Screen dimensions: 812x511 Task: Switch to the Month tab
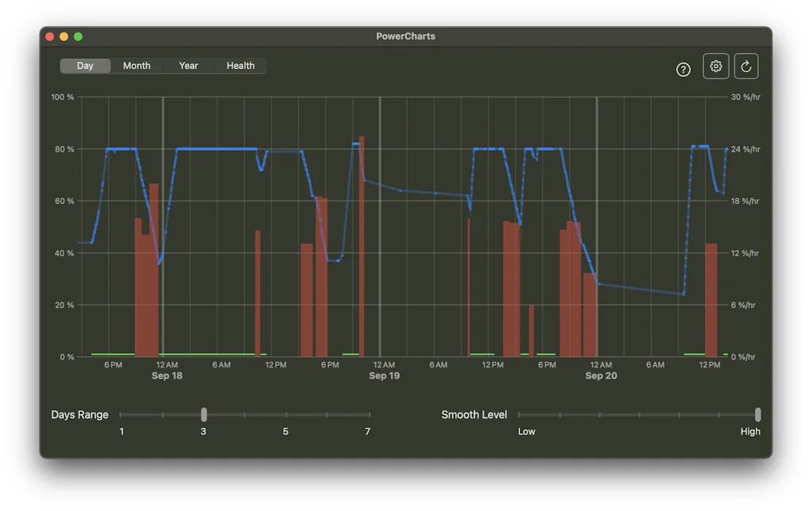pyautogui.click(x=136, y=66)
